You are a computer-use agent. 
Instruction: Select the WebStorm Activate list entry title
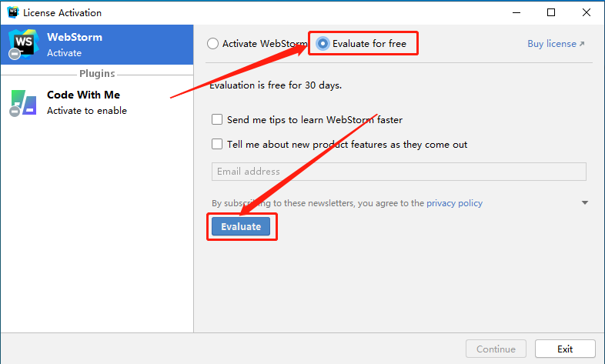(x=75, y=37)
